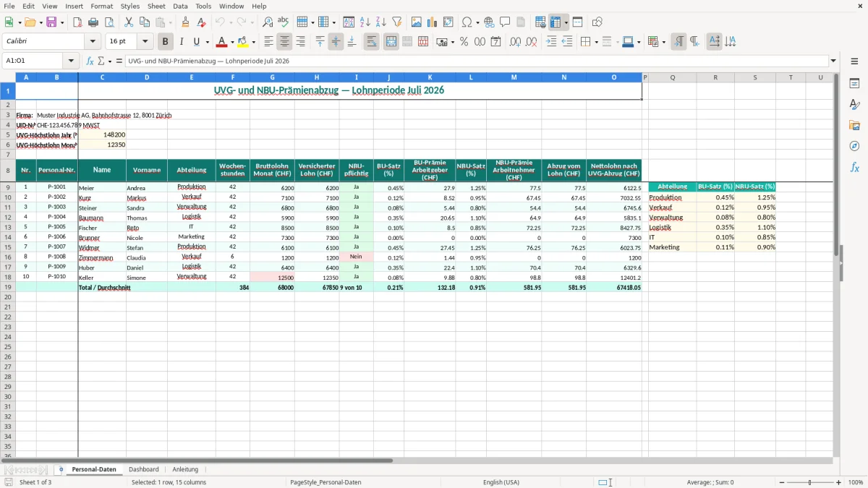This screenshot has width=868, height=488.
Task: Apply the red font color swatch
Action: tap(221, 42)
